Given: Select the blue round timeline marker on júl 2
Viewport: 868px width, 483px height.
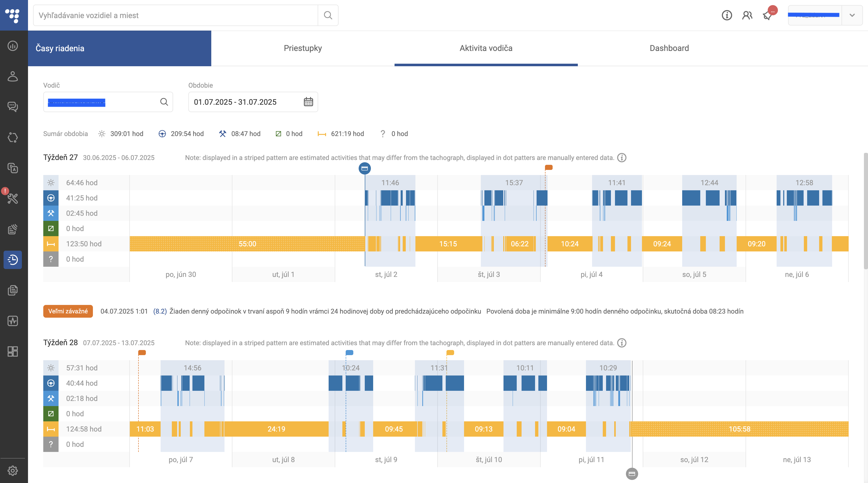Looking at the screenshot, I should tap(365, 168).
